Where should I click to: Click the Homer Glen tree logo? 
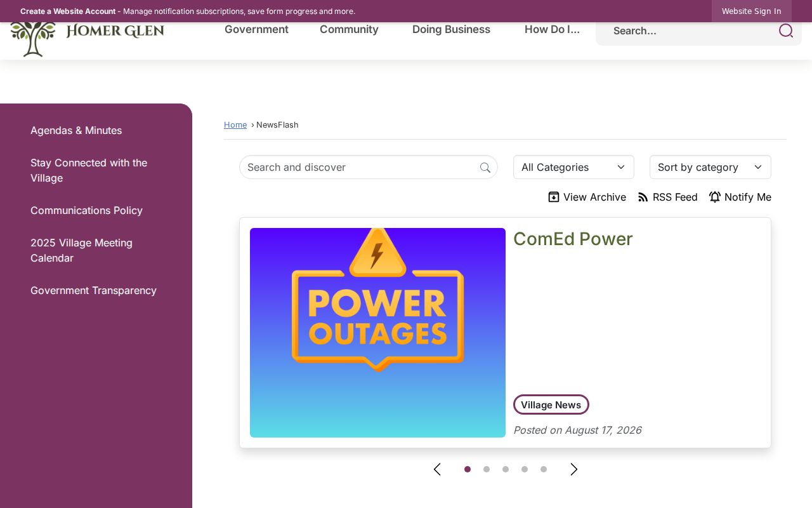(33, 39)
